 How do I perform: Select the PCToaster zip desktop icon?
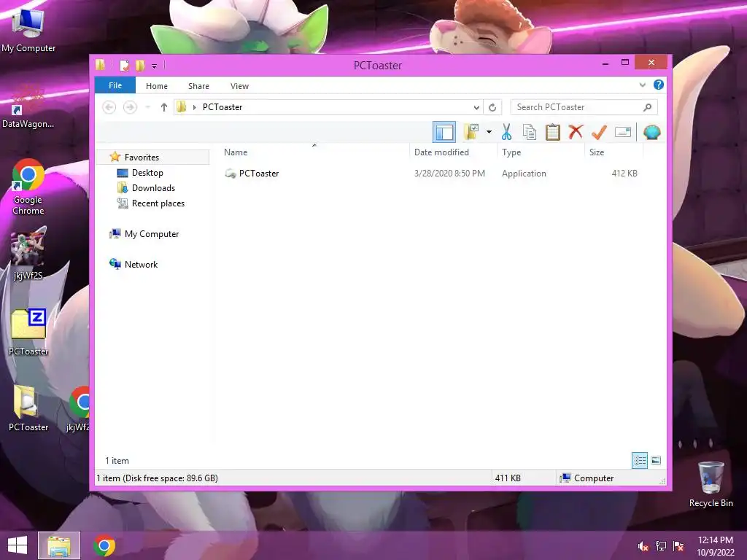point(28,332)
